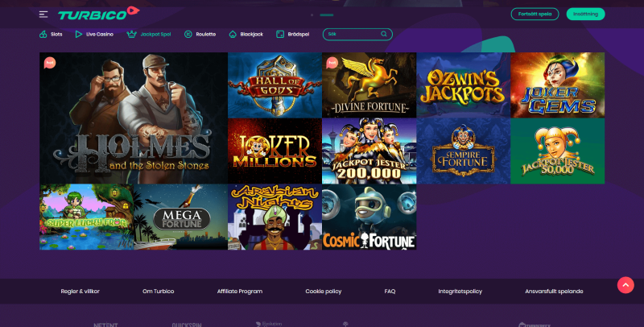Open the Jackpot Jester 200,000 game

click(369, 151)
